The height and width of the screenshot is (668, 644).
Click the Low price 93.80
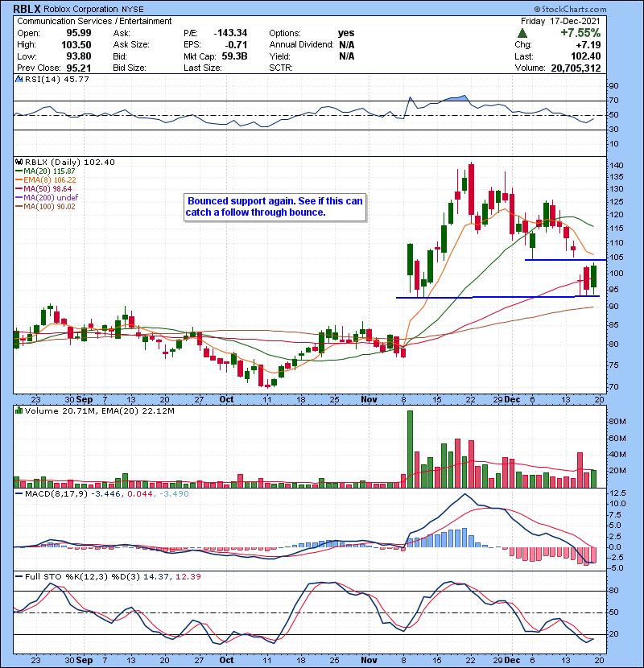click(78, 56)
